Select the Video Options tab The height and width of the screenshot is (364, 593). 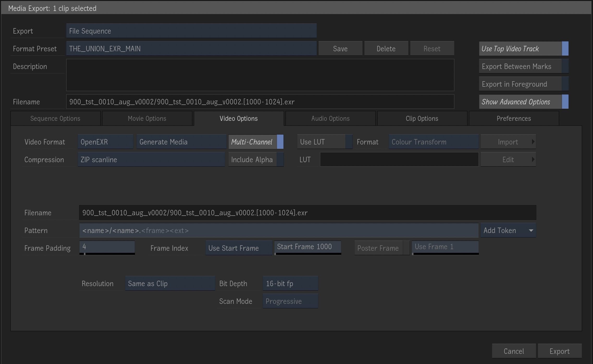coord(238,118)
